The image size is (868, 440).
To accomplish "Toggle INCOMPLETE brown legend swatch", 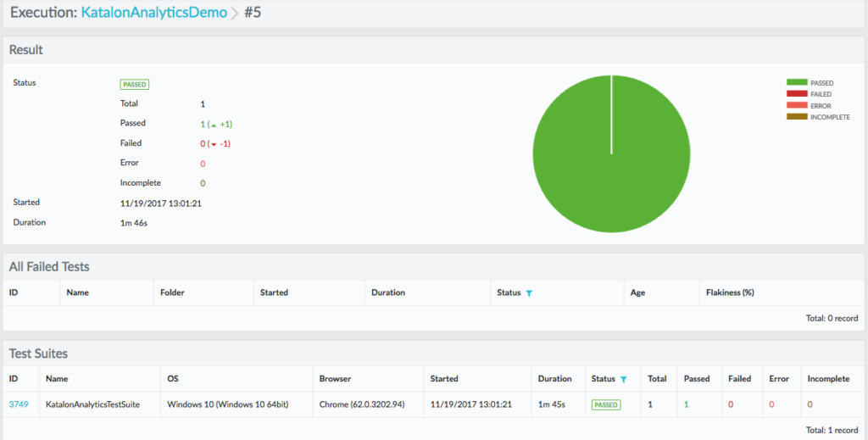I will click(x=797, y=117).
